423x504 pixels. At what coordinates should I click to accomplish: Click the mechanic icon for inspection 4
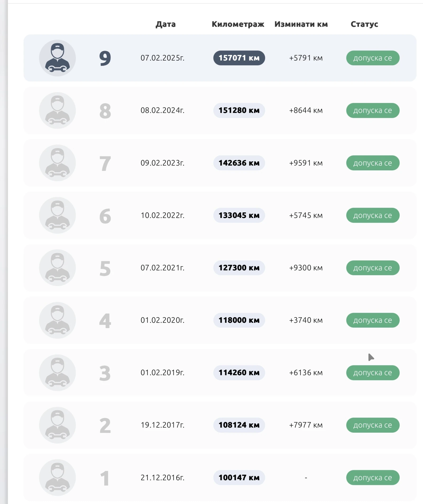coord(57,320)
